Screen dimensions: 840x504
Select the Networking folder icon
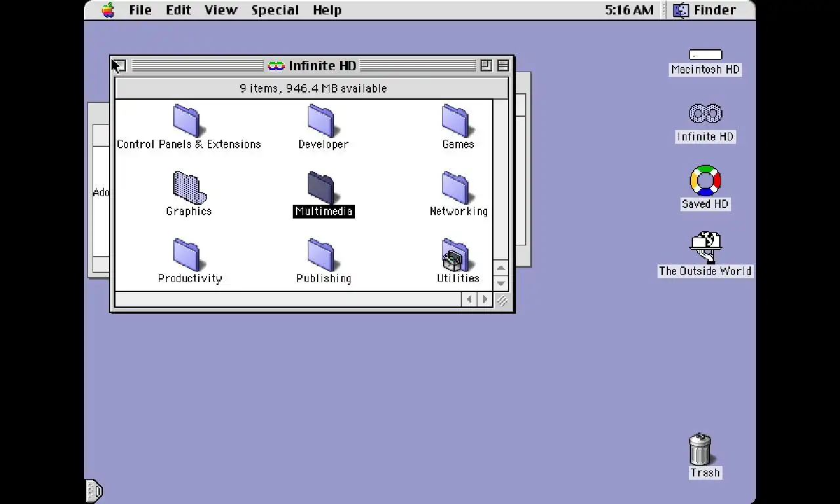click(457, 188)
